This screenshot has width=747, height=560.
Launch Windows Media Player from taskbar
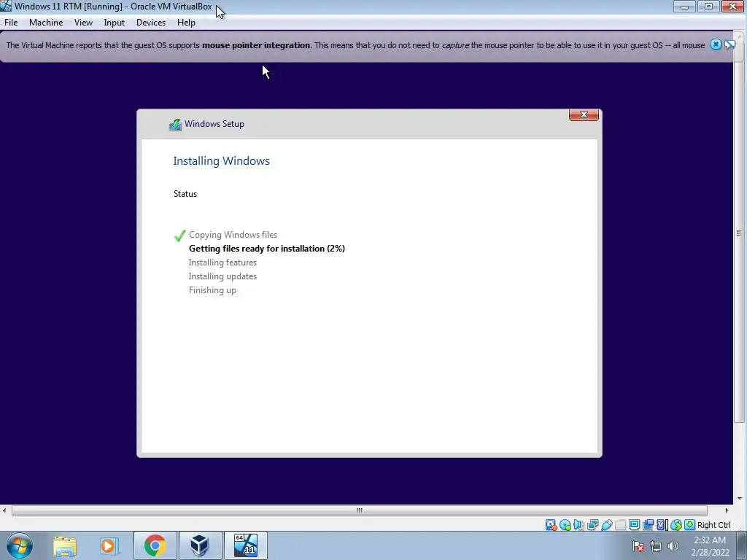109,545
